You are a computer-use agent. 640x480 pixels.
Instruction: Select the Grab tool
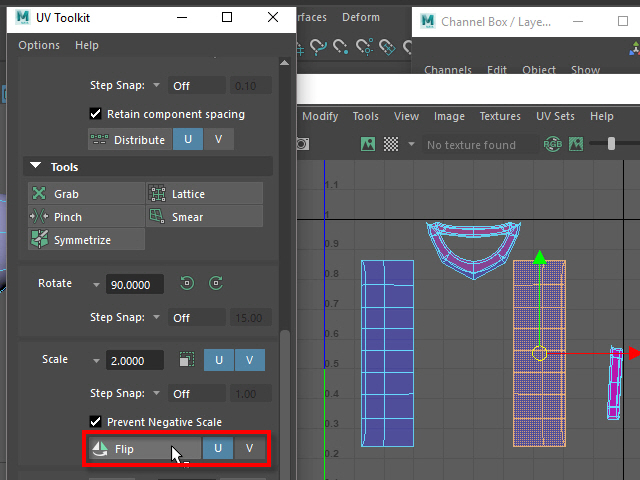pos(86,194)
